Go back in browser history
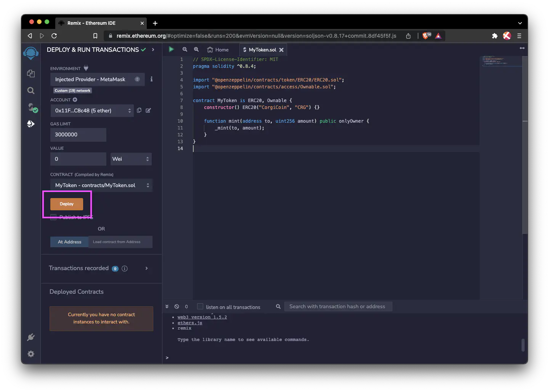The image size is (549, 392). [30, 36]
